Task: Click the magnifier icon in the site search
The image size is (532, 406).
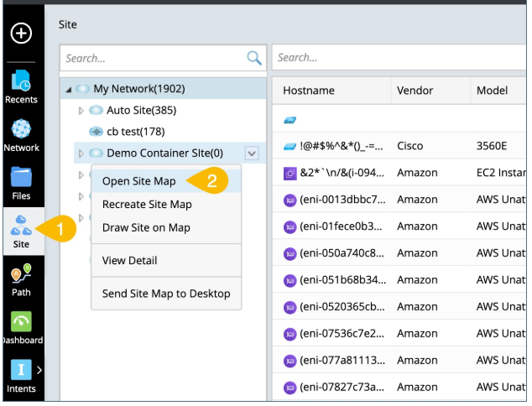Action: [253, 58]
